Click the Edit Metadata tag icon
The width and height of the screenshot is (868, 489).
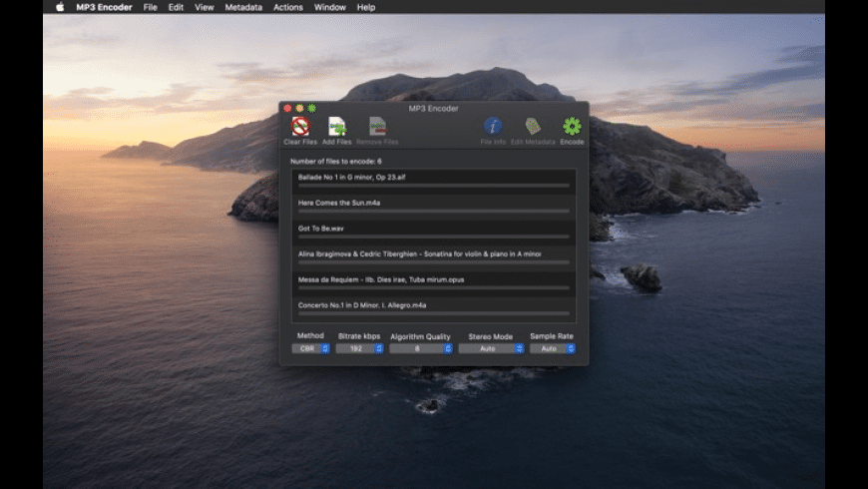[533, 127]
